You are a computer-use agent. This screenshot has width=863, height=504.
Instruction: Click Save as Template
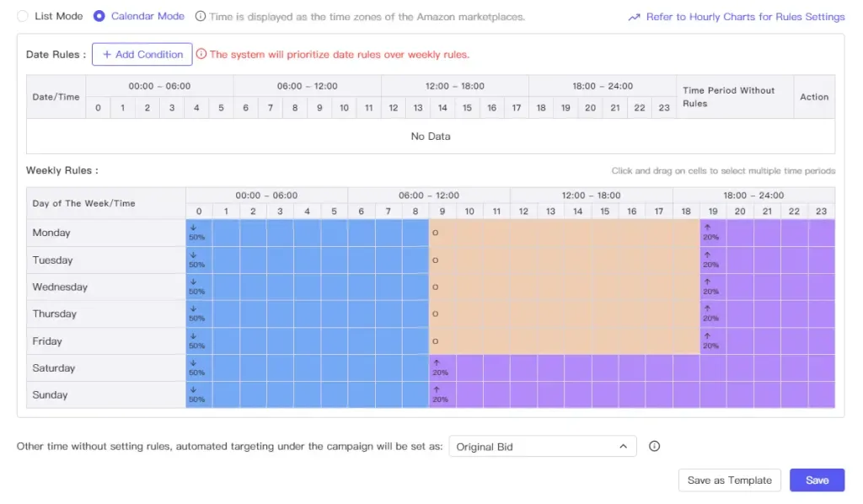pos(729,480)
